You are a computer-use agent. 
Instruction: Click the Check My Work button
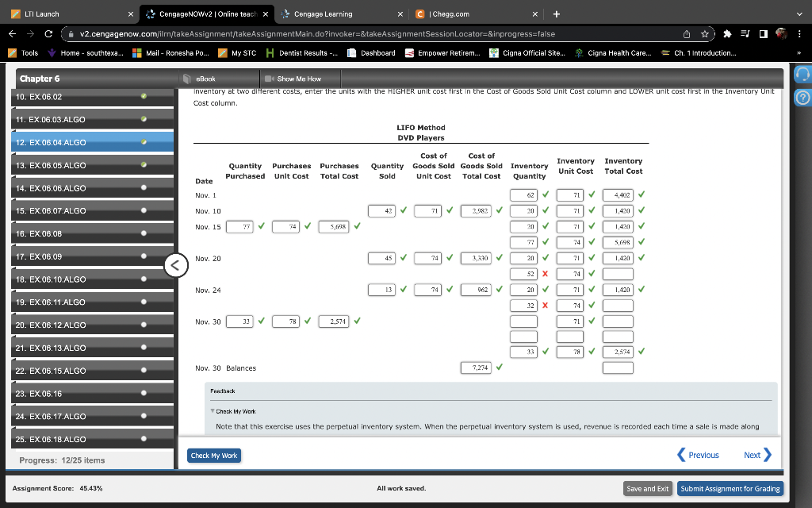pos(213,455)
